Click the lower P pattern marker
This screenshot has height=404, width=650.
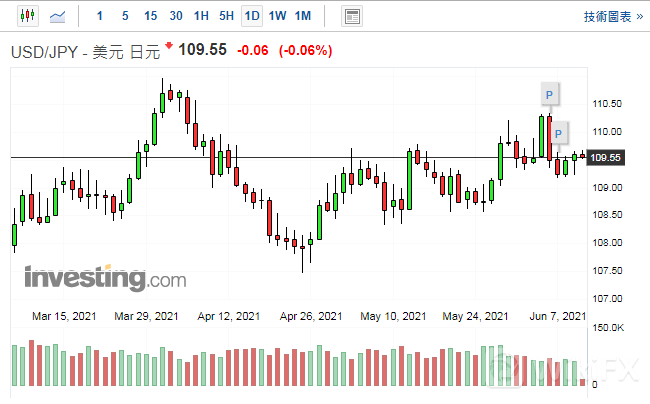tap(559, 133)
